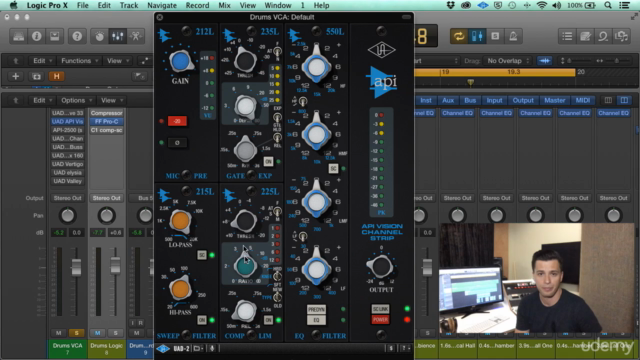
Task: Open the mixer Options dropdown
Action: point(76,100)
